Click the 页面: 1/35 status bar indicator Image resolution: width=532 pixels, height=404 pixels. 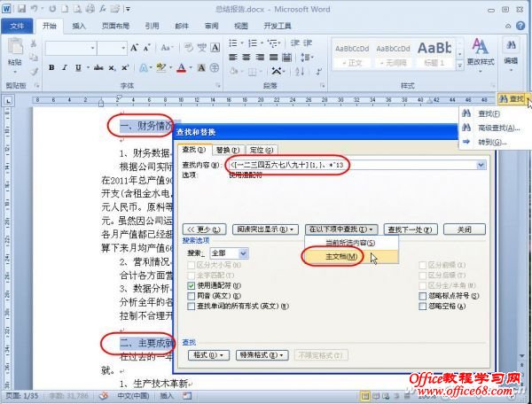pos(22,395)
